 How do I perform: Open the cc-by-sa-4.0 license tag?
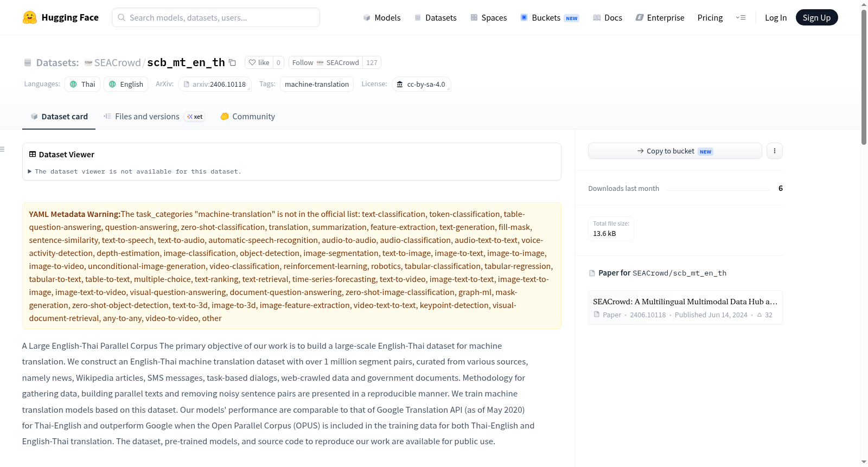421,84
